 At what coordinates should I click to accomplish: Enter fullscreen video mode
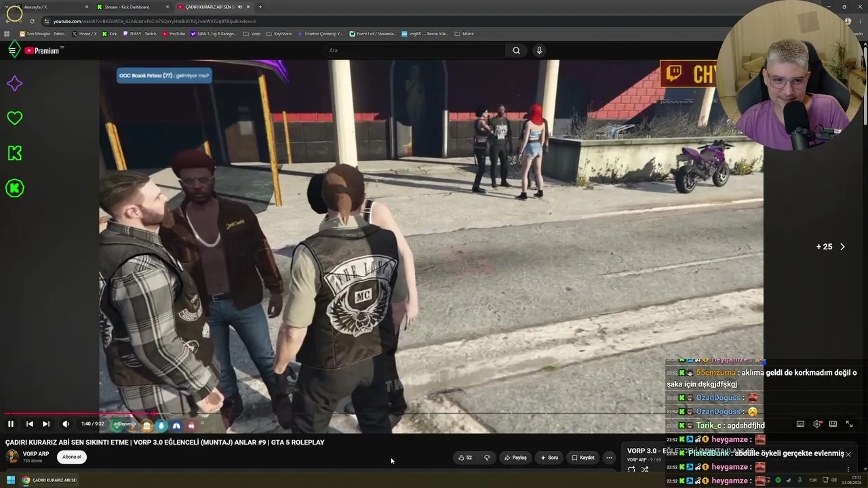(849, 424)
